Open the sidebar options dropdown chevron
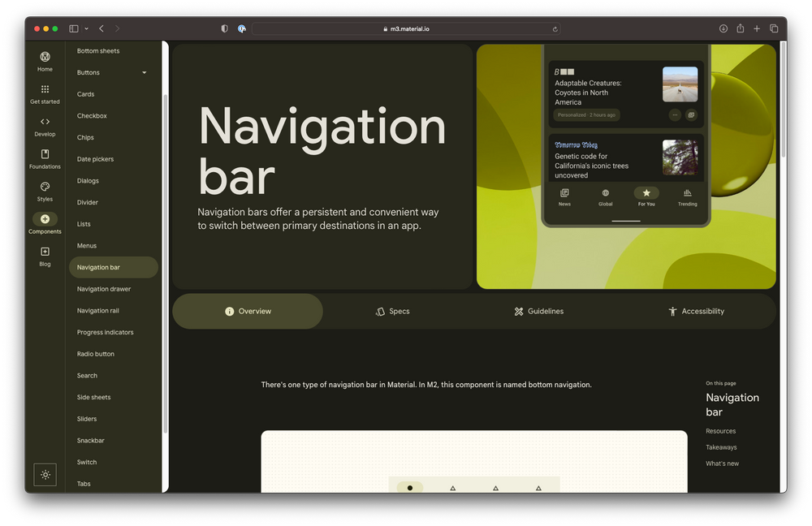The height and width of the screenshot is (526, 812). pyautogui.click(x=85, y=28)
